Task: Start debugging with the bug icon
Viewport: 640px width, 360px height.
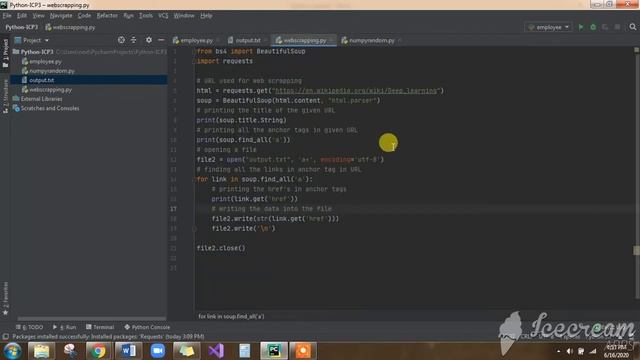Action: coord(593,27)
